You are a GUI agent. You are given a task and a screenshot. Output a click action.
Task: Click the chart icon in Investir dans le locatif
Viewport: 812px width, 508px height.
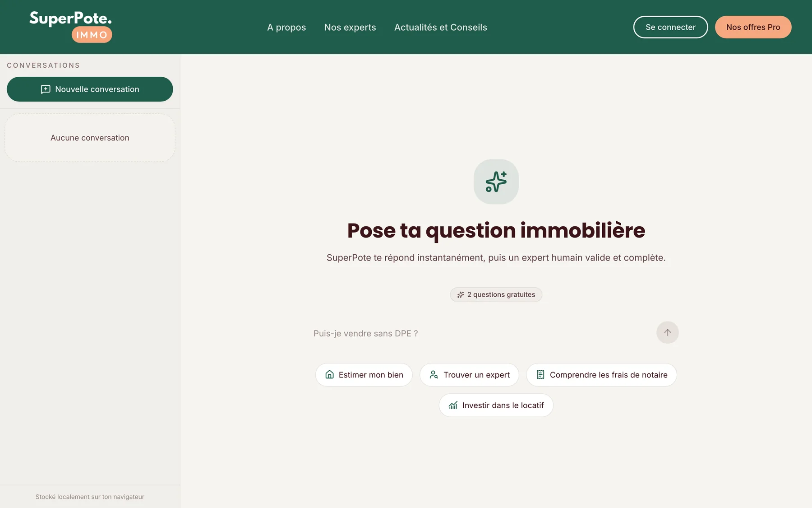[x=453, y=405]
